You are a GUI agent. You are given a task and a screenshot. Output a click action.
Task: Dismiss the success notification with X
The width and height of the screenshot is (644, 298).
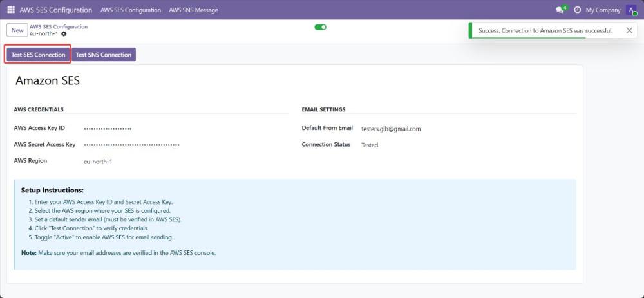[629, 30]
